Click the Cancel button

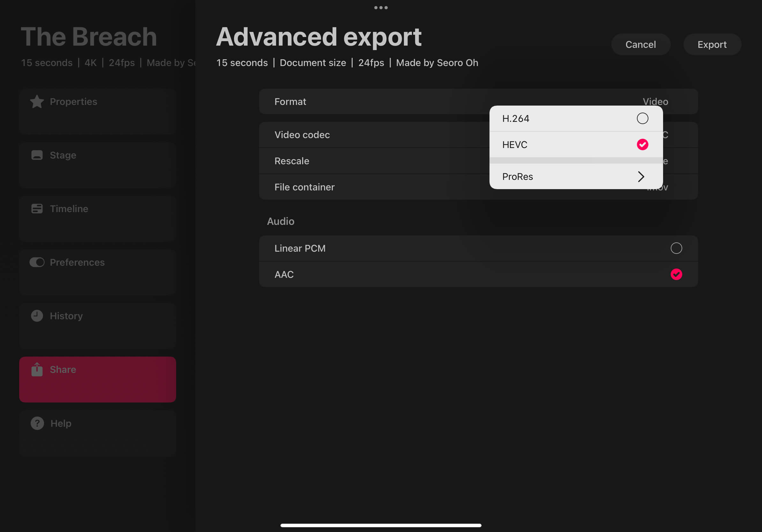[x=640, y=44]
